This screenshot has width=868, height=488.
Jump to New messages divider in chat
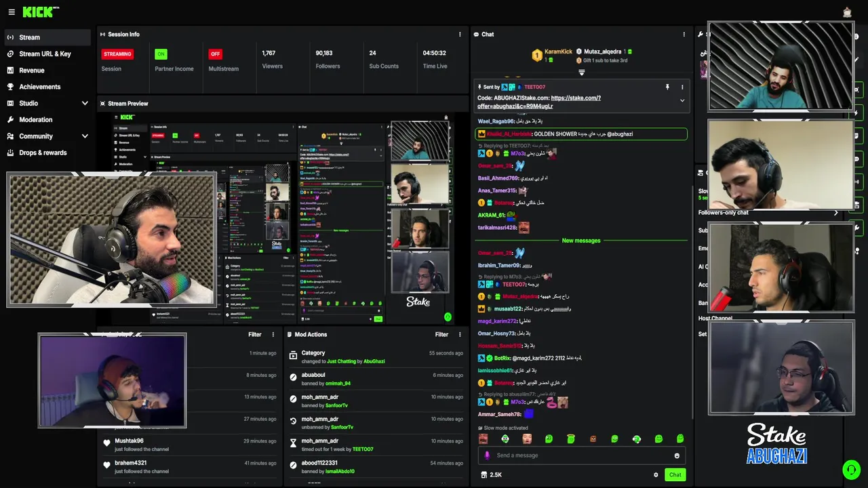(x=581, y=241)
